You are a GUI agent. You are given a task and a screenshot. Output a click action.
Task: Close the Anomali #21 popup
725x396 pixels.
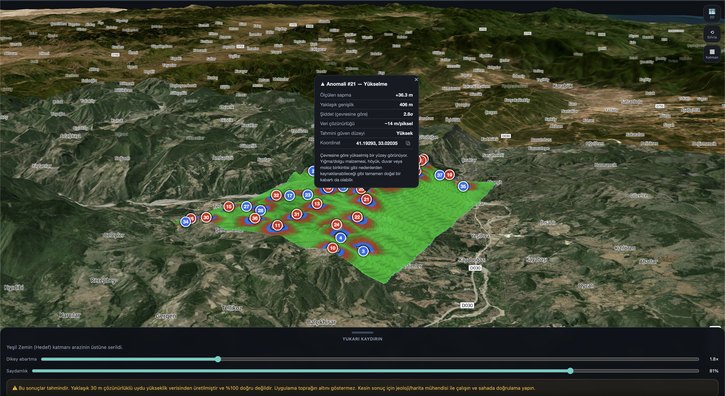pos(416,80)
